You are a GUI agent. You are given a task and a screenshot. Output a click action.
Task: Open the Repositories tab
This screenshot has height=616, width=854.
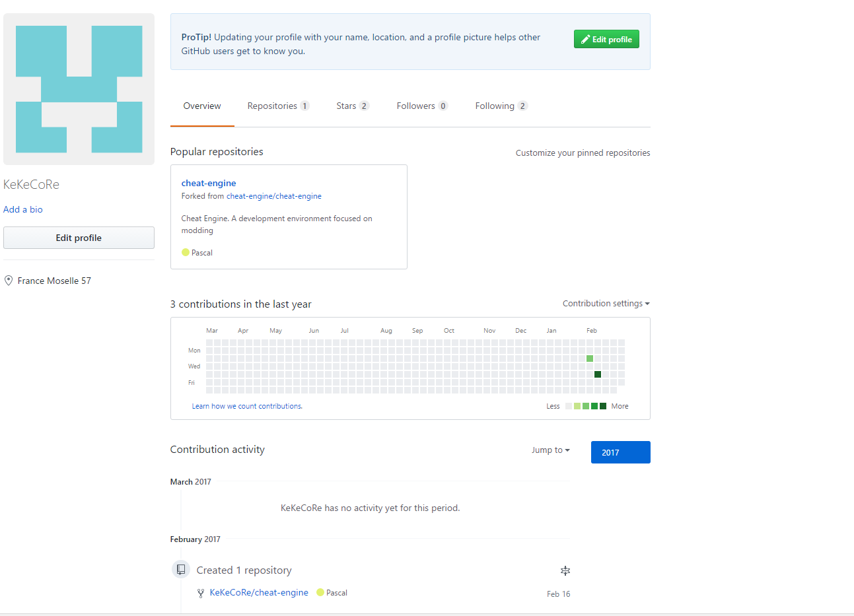[278, 106]
